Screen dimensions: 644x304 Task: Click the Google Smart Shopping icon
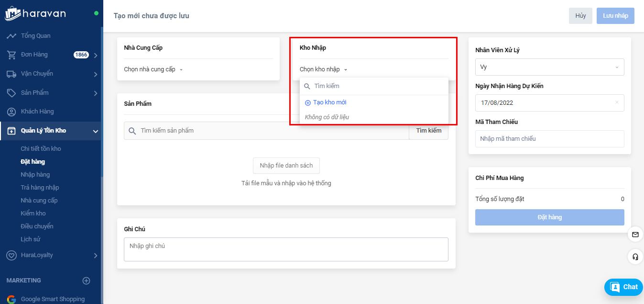tap(11, 299)
